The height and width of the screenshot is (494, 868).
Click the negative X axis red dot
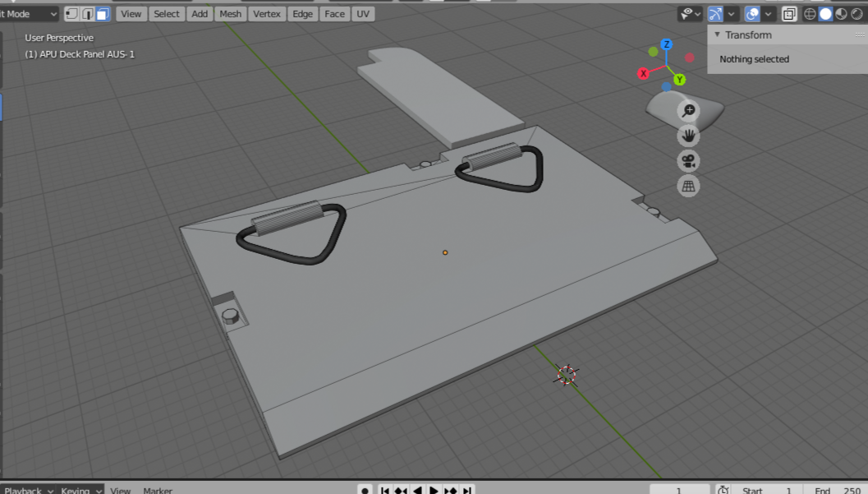[x=689, y=57]
